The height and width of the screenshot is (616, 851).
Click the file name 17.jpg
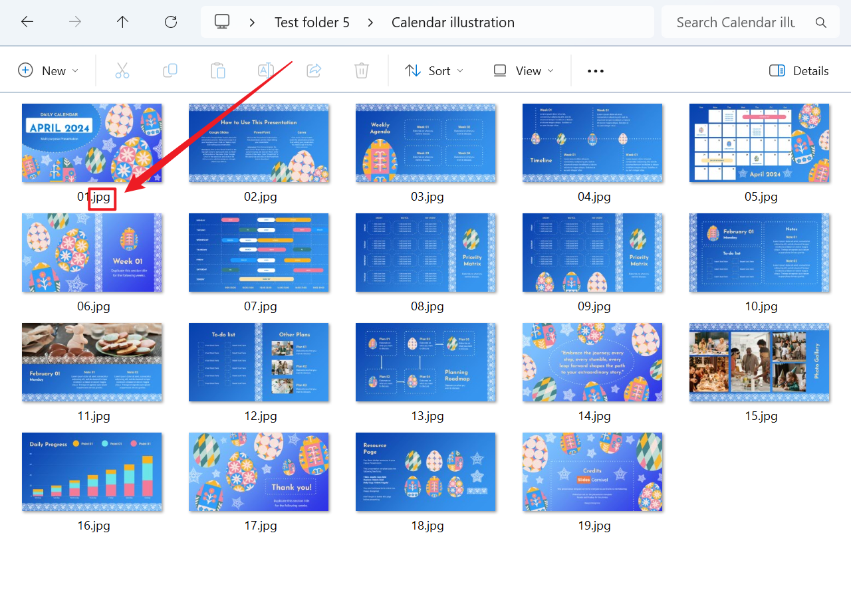[x=260, y=526]
